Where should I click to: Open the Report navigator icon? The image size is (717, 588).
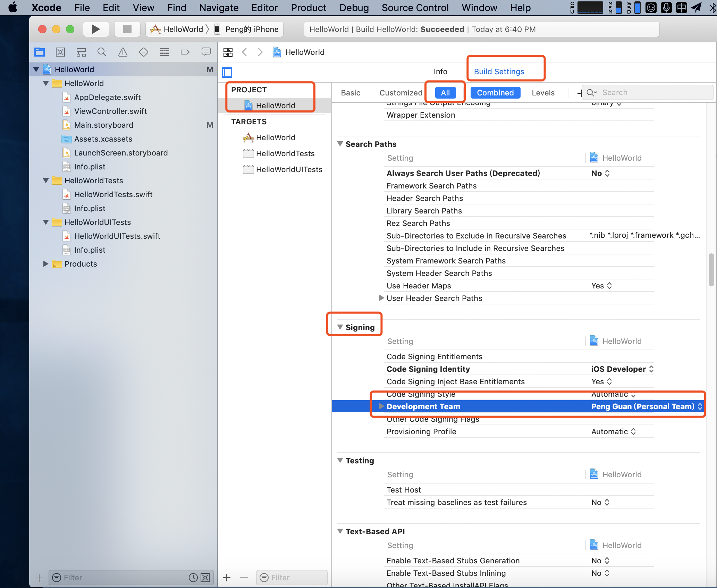coord(206,52)
